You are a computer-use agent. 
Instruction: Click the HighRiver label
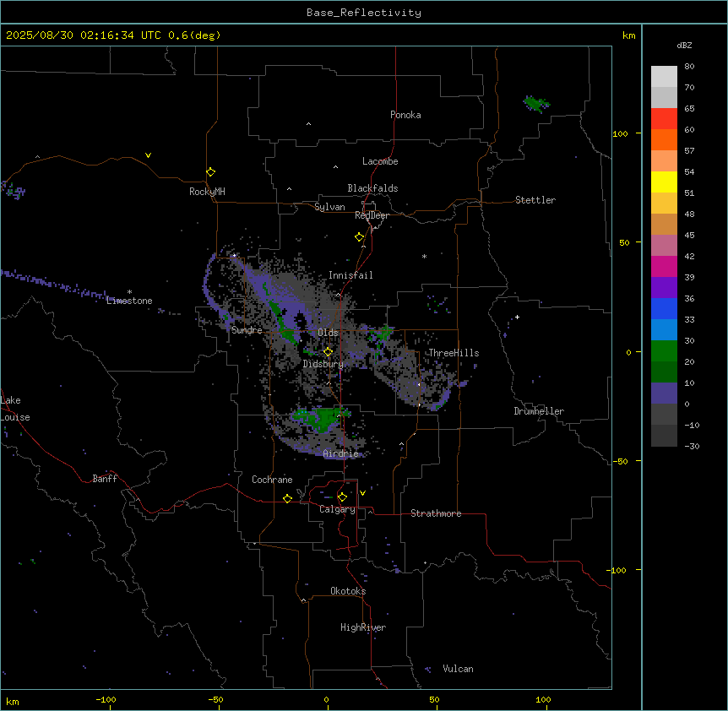(363, 627)
